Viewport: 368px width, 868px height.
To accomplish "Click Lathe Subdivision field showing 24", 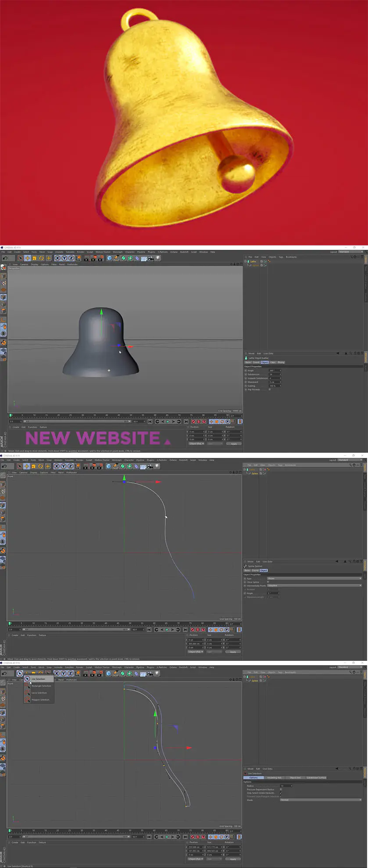I will pyautogui.click(x=275, y=375).
